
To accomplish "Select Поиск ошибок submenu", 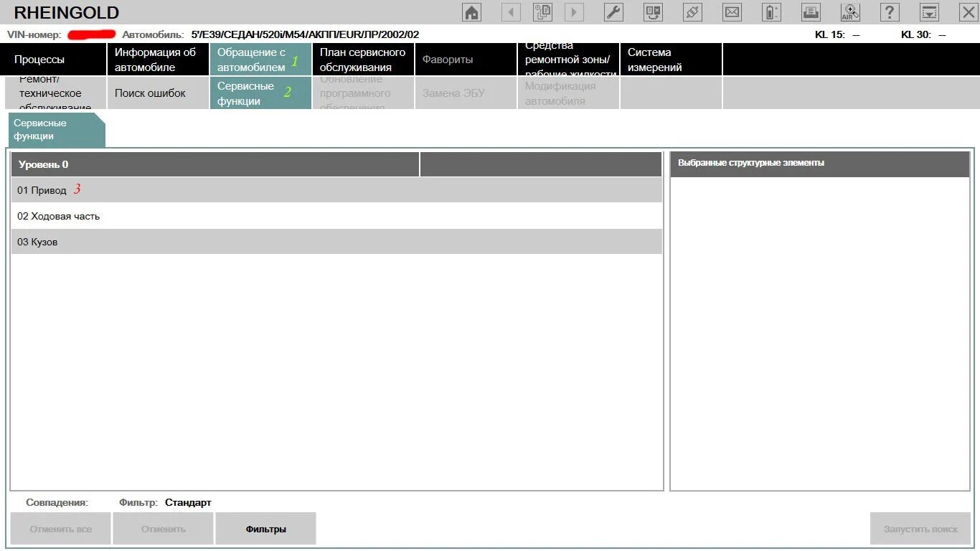I will [158, 93].
